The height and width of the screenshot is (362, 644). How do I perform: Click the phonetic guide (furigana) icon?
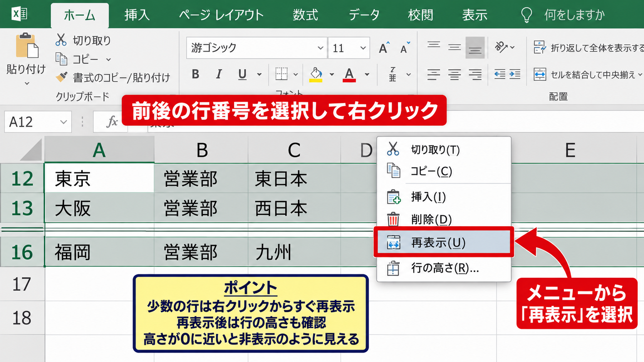pos(392,74)
